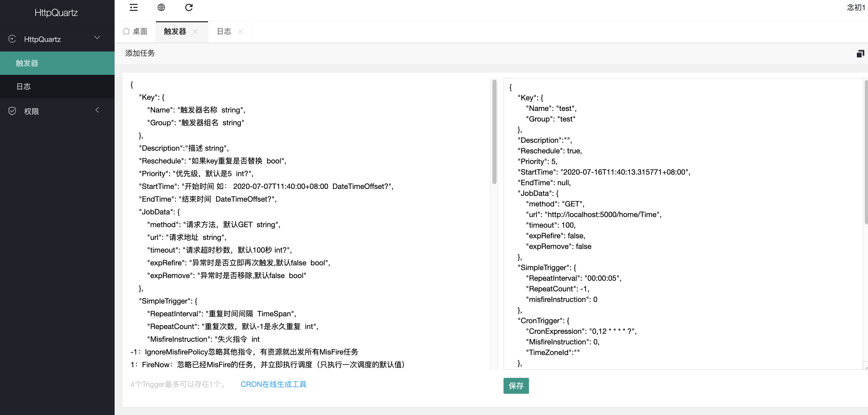Select 触发器 in the sidebar
Screen dimensions: 868x415
coord(57,63)
